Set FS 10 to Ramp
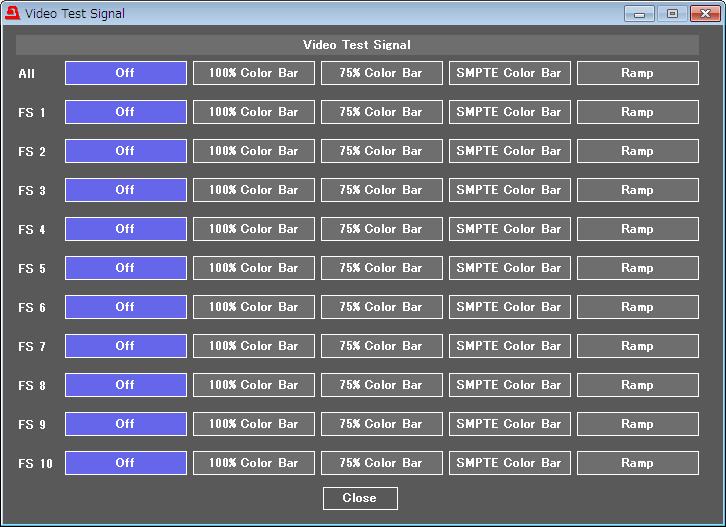Image resolution: width=726 pixels, height=527 pixels. (x=637, y=463)
